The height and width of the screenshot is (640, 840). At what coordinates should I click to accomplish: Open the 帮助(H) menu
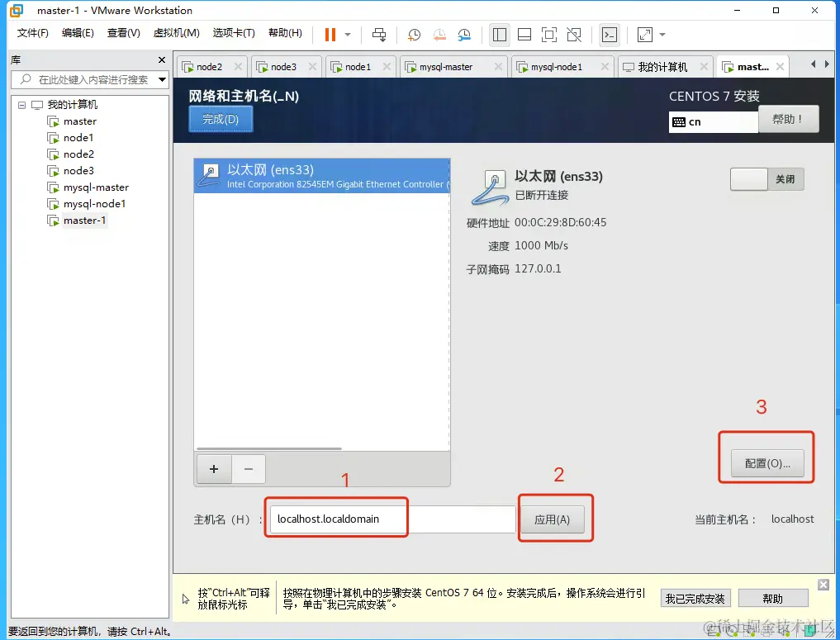click(x=285, y=33)
